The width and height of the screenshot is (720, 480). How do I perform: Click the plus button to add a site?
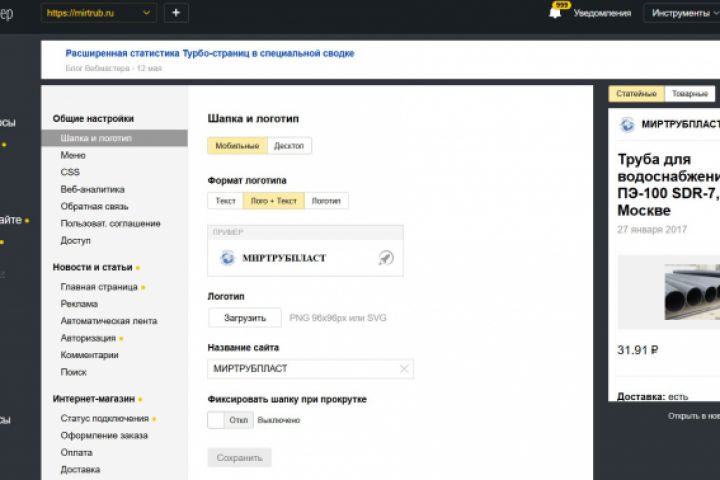pyautogui.click(x=176, y=13)
